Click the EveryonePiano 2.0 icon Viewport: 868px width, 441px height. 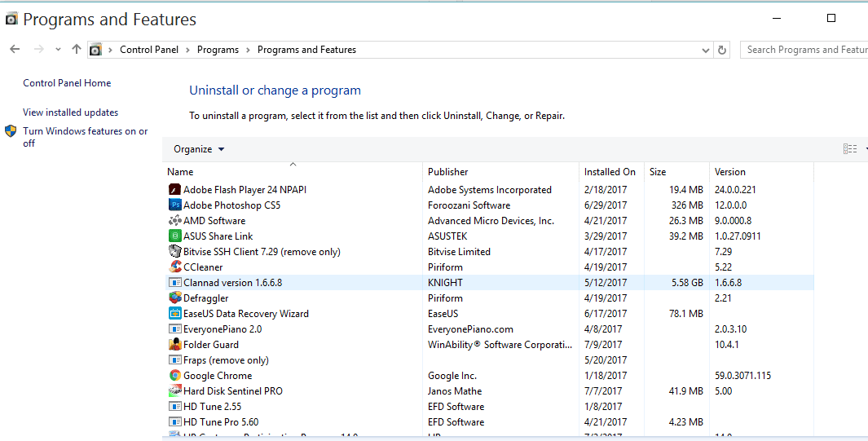click(175, 329)
